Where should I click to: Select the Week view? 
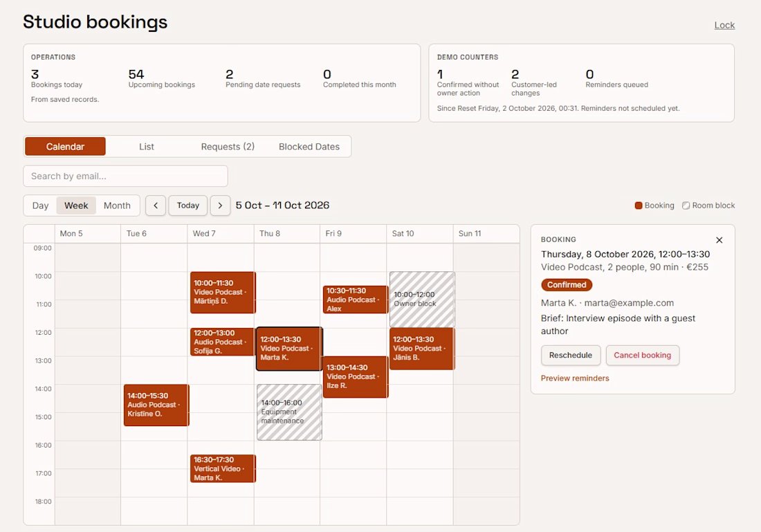[76, 205]
